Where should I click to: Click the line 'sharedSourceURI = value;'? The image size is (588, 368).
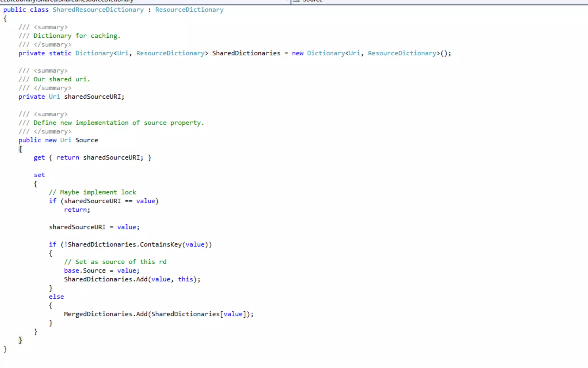coord(94,227)
